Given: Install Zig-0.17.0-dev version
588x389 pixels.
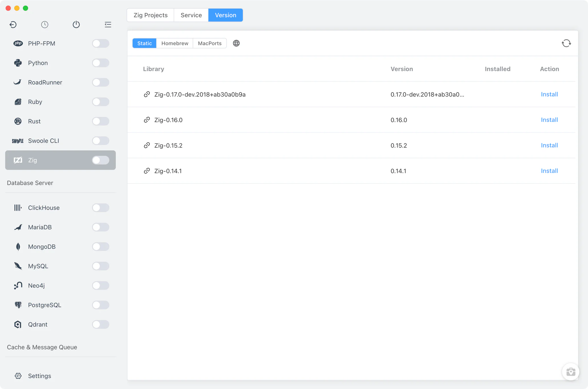Looking at the screenshot, I should [x=549, y=94].
